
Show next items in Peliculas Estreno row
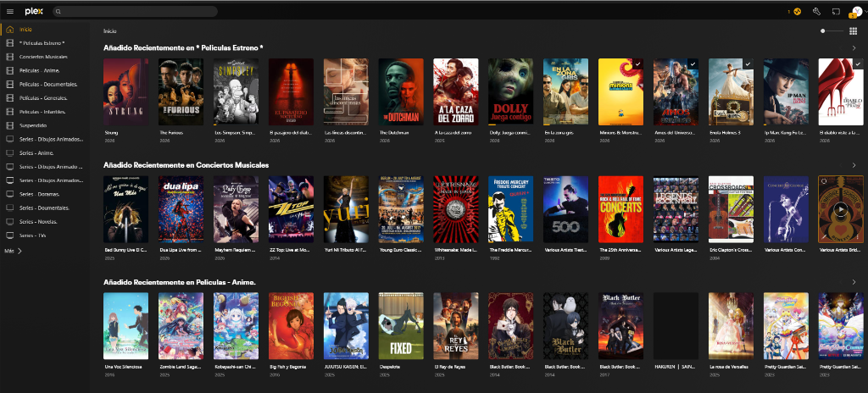pos(854,48)
